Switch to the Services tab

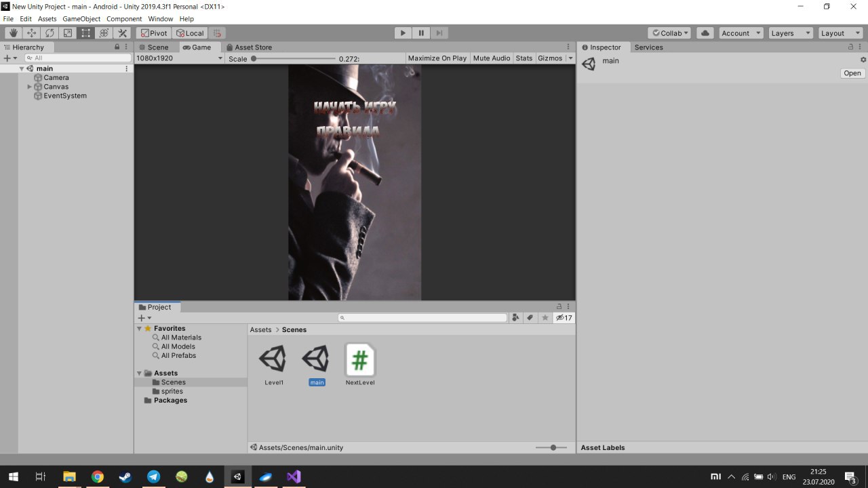pos(649,47)
